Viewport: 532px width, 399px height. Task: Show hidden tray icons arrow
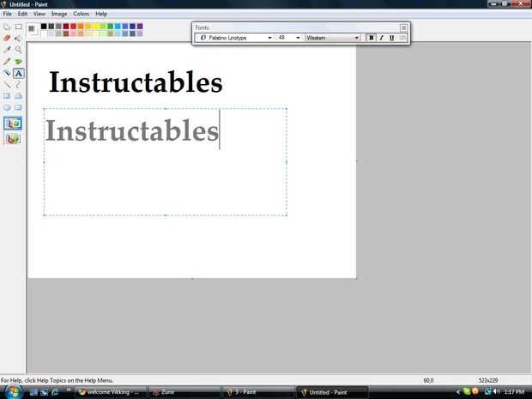(x=457, y=392)
